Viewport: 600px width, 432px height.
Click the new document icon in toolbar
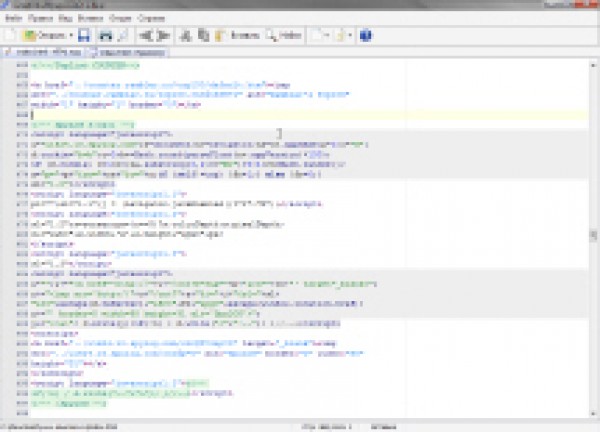click(10, 35)
